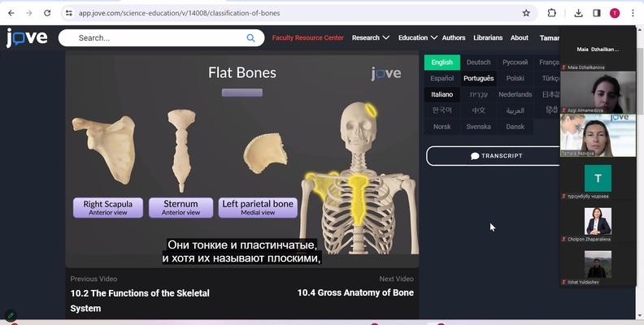Image resolution: width=644 pixels, height=325 pixels.
Task: Go to next video 10.4 Gross Anatomy of Bone
Action: click(355, 292)
